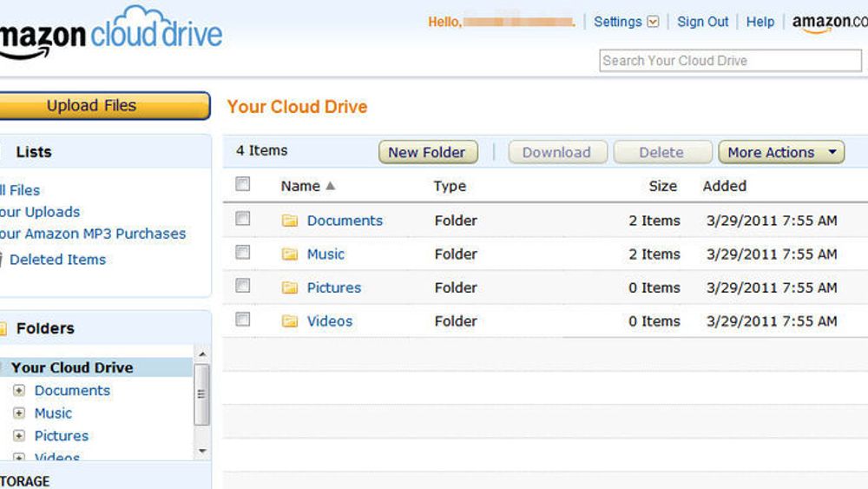
Task: Open the Settings dropdown arrow
Action: 654,22
